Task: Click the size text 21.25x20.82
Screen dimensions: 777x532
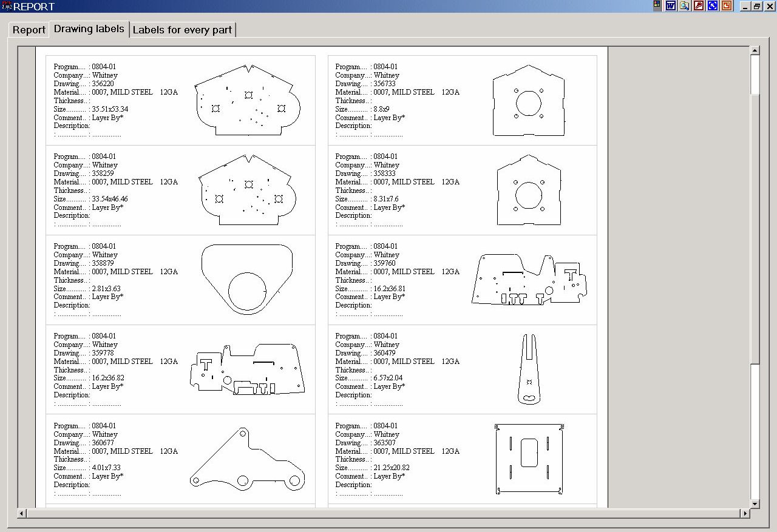Action: [392, 468]
